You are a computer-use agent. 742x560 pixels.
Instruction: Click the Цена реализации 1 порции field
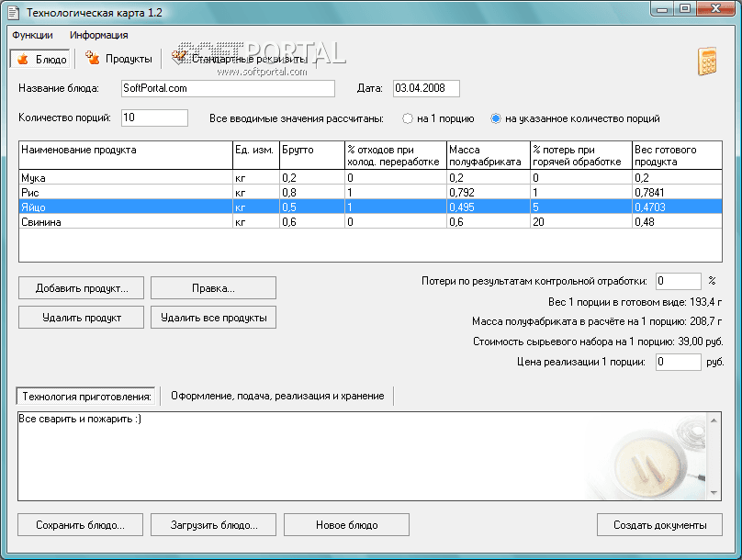pos(678,362)
